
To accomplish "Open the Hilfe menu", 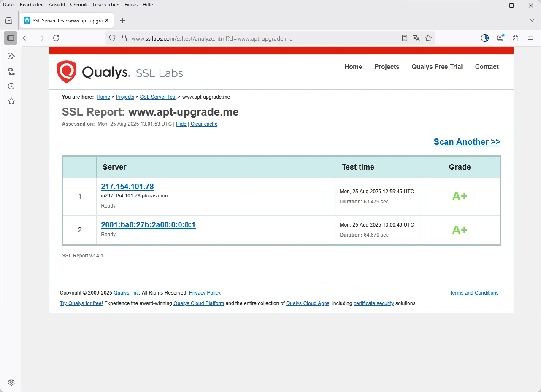I will pyautogui.click(x=148, y=5).
